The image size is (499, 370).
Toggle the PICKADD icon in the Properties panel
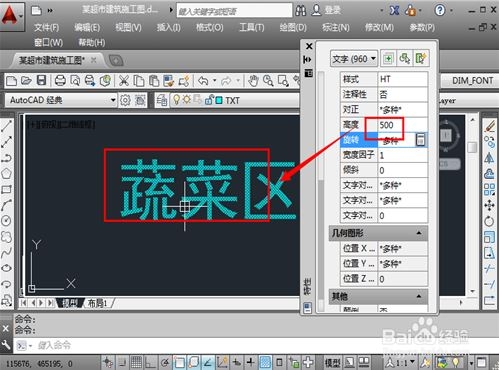(x=388, y=59)
